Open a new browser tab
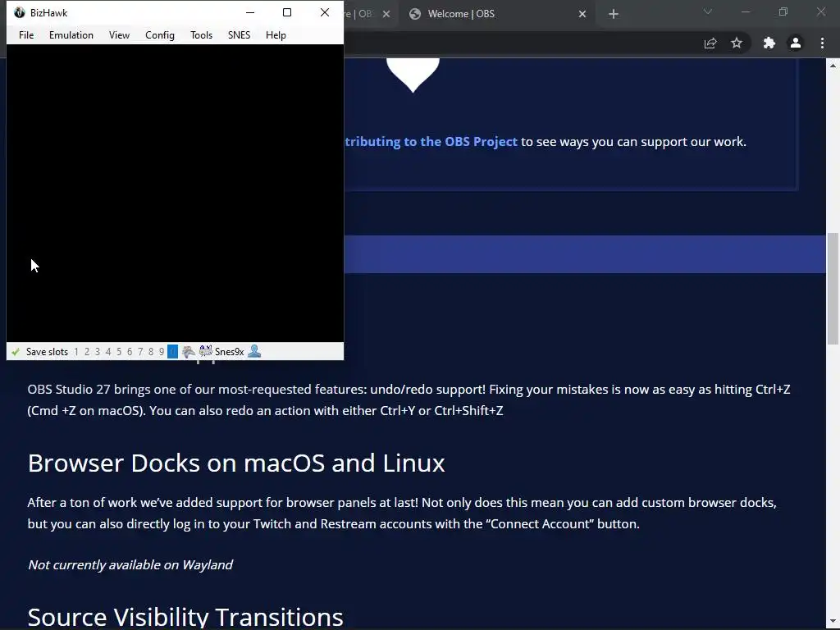 614,14
